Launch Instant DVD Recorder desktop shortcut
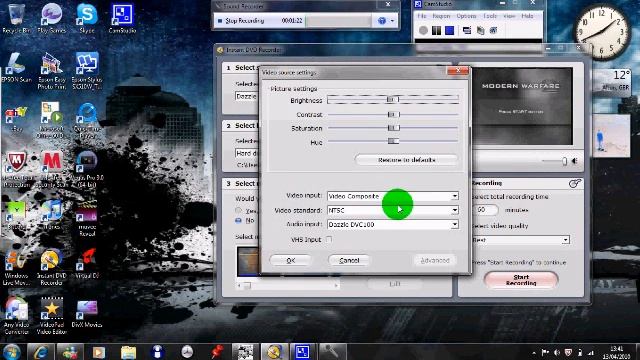 [x=51, y=267]
